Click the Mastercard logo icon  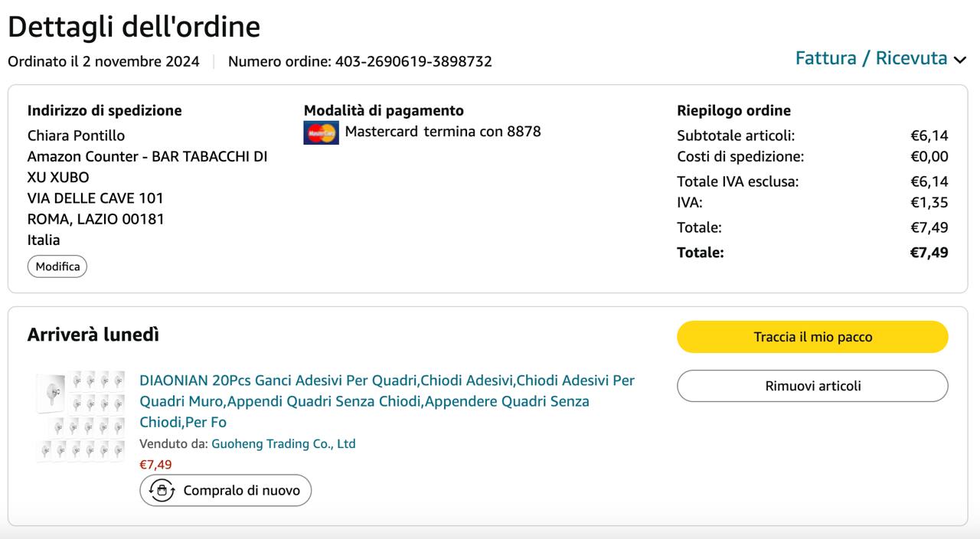321,132
